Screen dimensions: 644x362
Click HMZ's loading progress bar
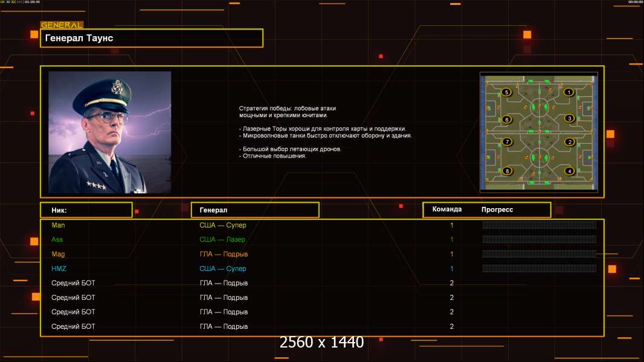pos(539,268)
